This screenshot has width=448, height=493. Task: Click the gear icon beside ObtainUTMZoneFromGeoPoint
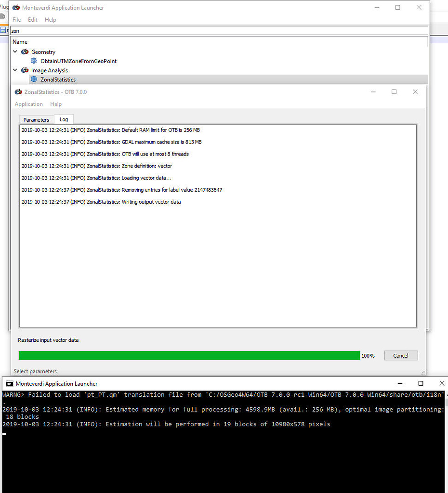33,61
